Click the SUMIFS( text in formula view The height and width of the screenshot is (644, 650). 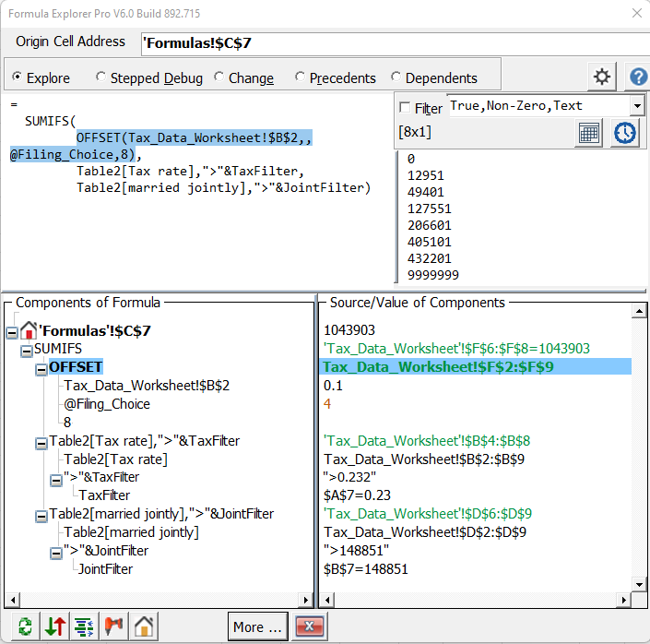click(50, 121)
